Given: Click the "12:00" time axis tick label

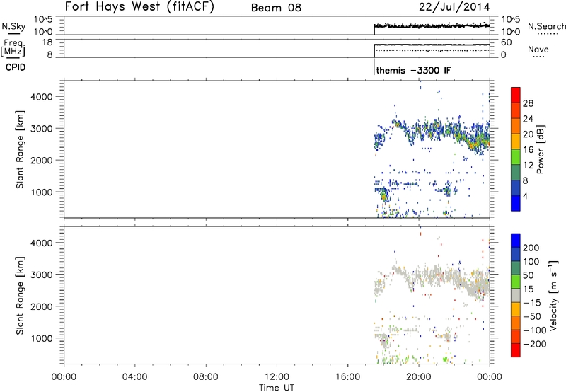Looking at the screenshot, I should click(x=277, y=377).
